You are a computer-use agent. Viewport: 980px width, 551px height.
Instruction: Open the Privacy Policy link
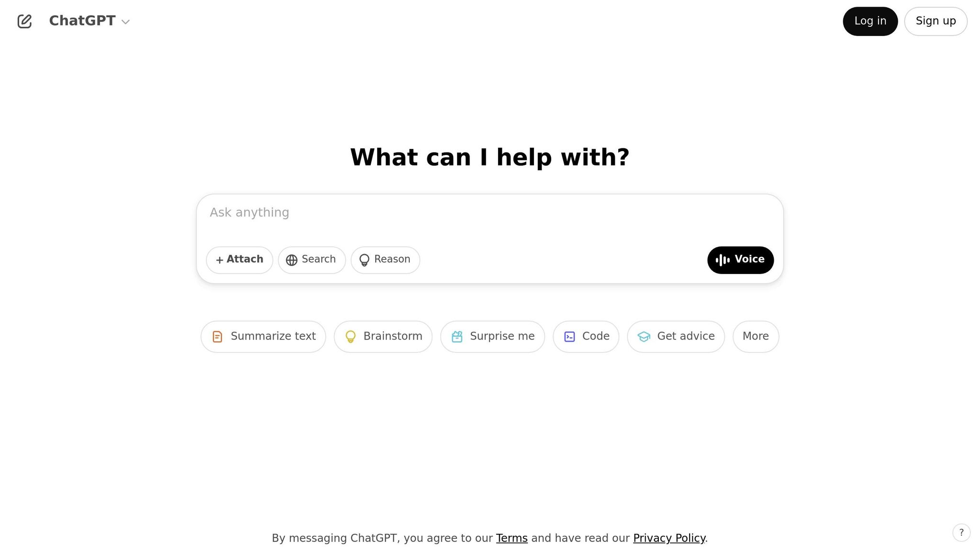click(x=669, y=538)
